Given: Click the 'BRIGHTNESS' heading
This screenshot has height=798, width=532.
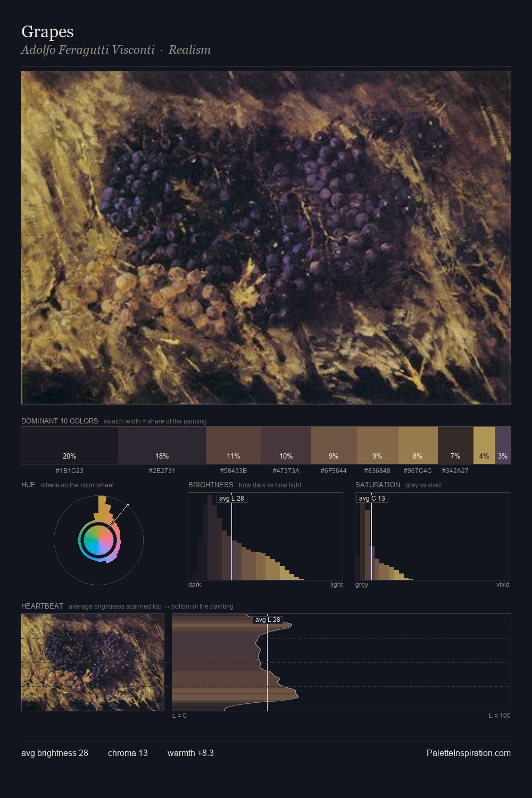Looking at the screenshot, I should [211, 485].
